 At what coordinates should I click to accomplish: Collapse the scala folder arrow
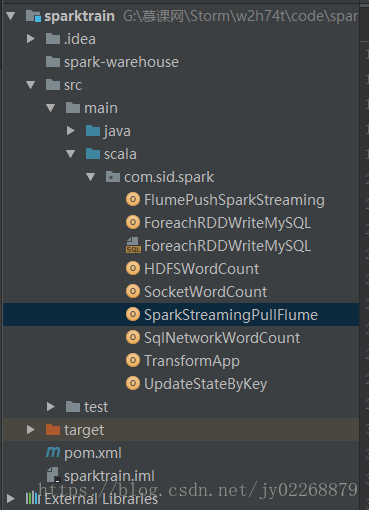pos(71,154)
